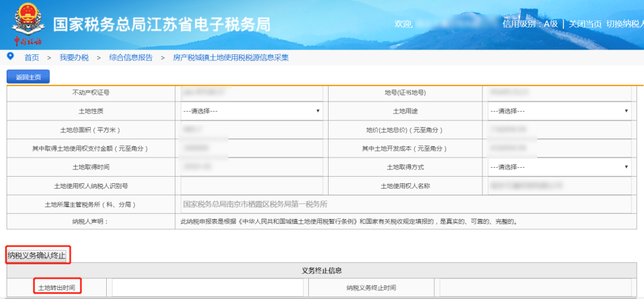Image resolution: width=644 pixels, height=299 pixels.
Task: Select 房产税城镇土地使用税税源信息采集 breadcrumb
Action: point(231,58)
